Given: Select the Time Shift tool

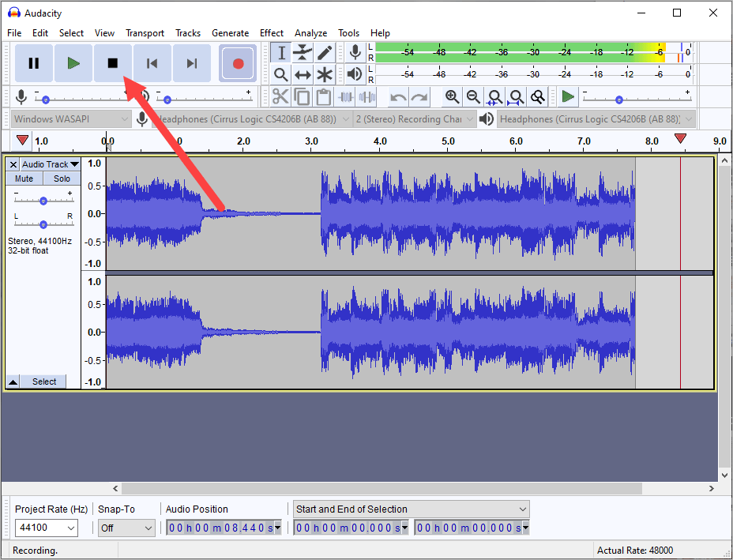Looking at the screenshot, I should pyautogui.click(x=303, y=74).
